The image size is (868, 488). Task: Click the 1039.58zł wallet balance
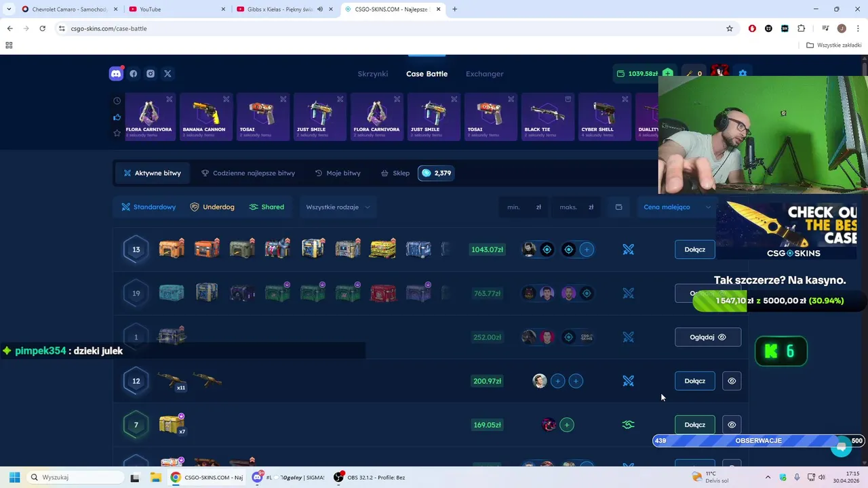point(637,73)
